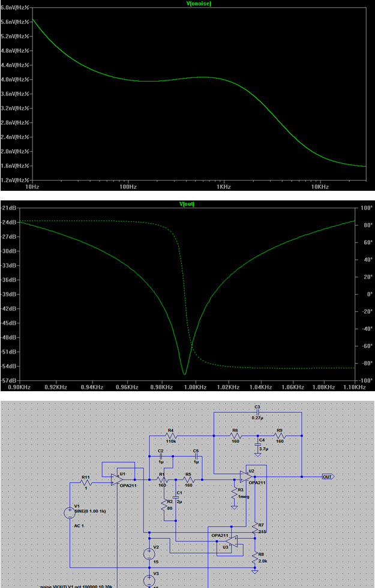The image size is (375, 588).
Task: Select resistor R6 symbol
Action: click(235, 436)
